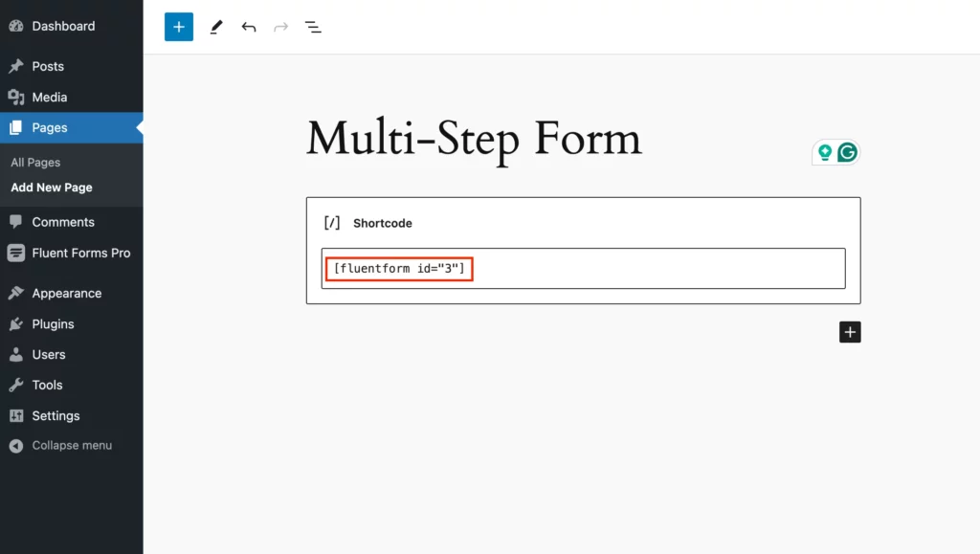
Task: Click the Shortcode block [/] icon
Action: pos(331,222)
